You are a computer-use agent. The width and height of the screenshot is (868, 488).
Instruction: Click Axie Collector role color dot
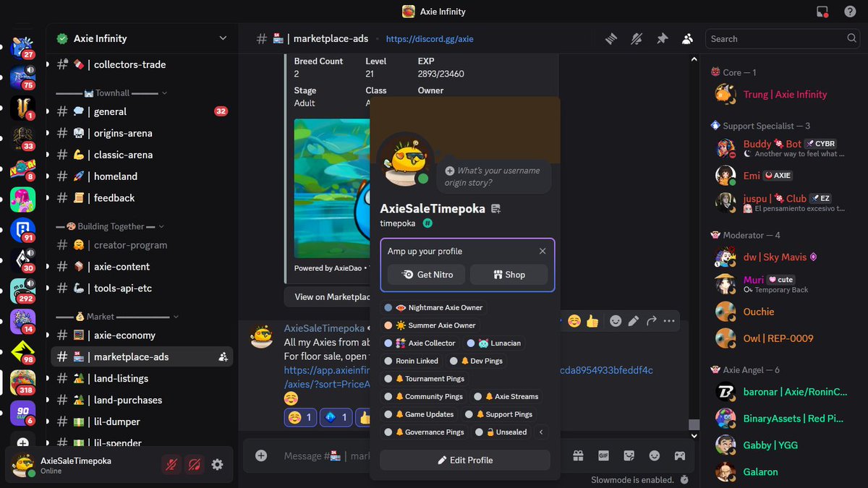click(x=388, y=343)
